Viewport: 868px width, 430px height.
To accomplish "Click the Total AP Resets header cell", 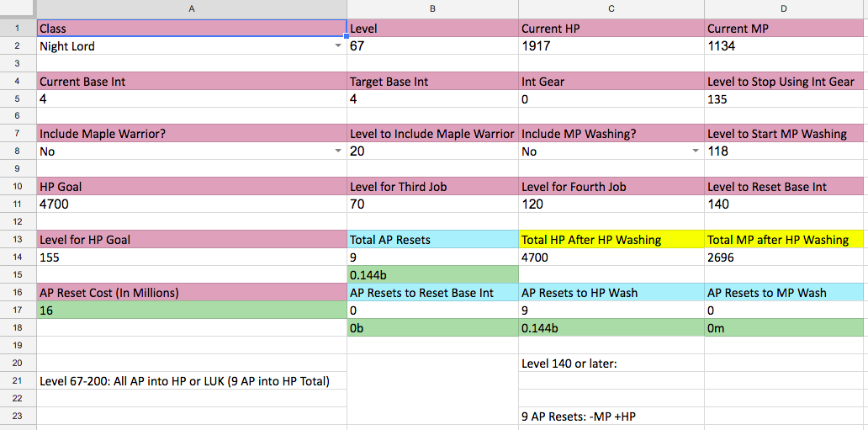I will point(433,239).
